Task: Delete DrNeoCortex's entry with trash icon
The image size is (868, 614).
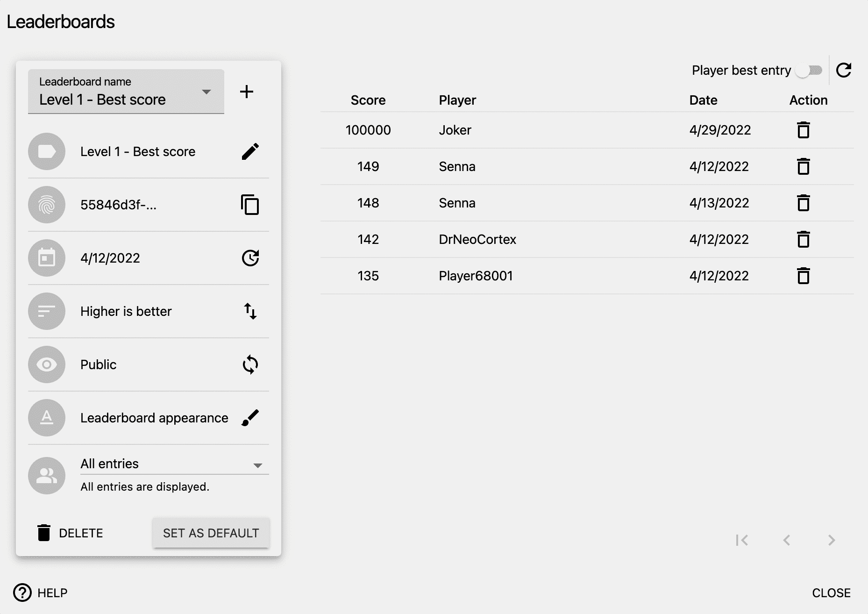Action: click(x=803, y=239)
